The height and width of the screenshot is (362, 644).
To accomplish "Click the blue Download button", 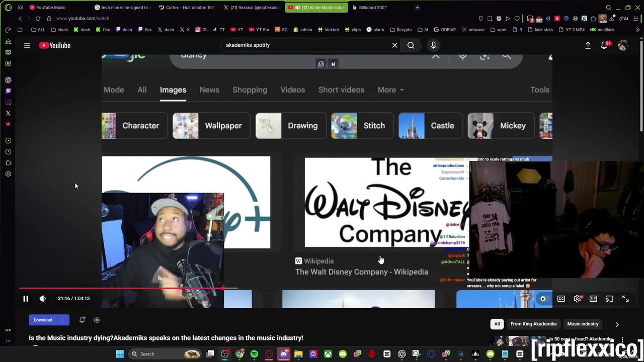I will pyautogui.click(x=43, y=320).
